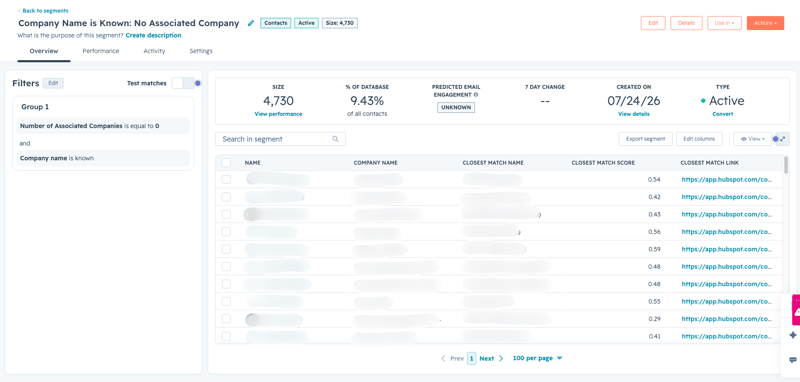Image resolution: width=800 pixels, height=382 pixels.
Task: Click the Search in segment field
Action: [x=281, y=139]
